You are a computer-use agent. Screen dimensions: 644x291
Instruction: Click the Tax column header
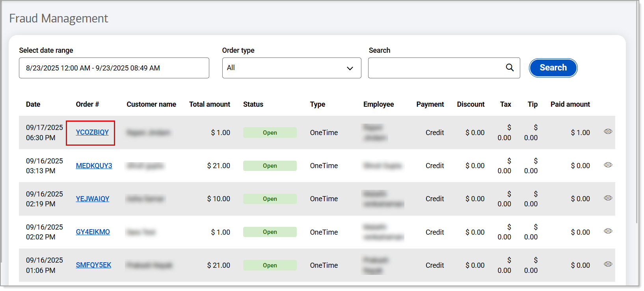(x=506, y=104)
